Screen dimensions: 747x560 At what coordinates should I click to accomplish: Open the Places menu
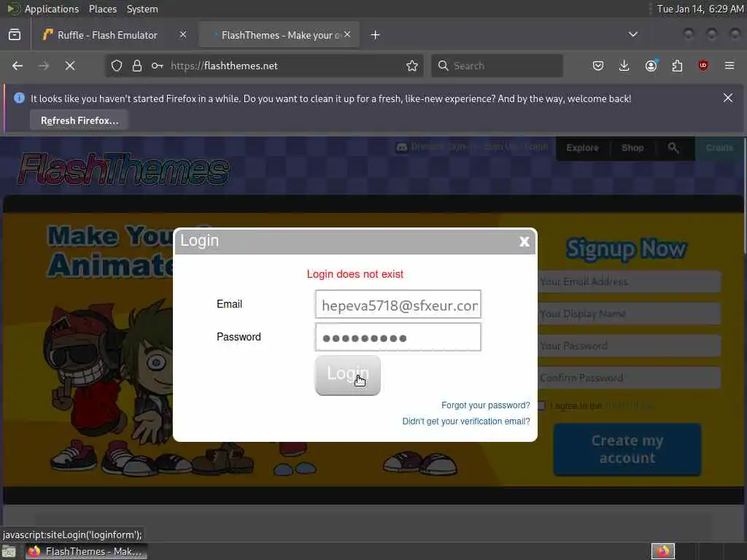(x=102, y=9)
